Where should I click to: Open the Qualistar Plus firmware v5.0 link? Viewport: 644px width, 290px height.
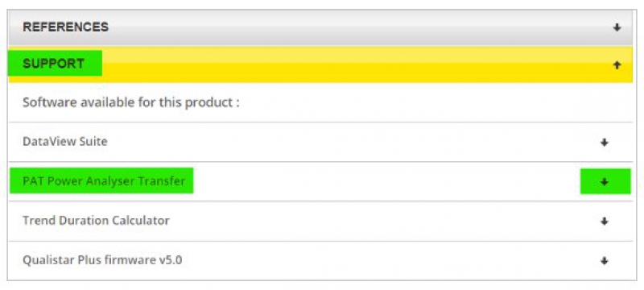[x=102, y=260]
